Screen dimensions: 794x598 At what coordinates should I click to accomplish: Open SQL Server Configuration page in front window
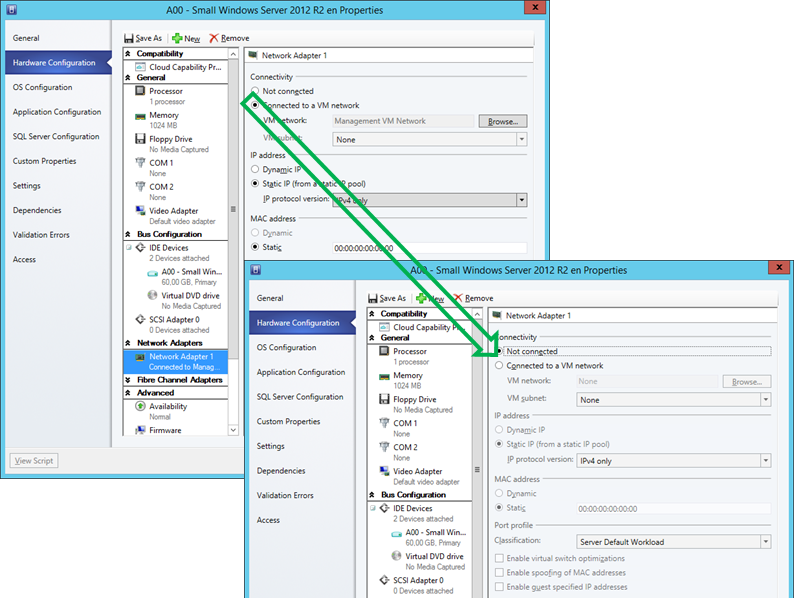pos(300,396)
